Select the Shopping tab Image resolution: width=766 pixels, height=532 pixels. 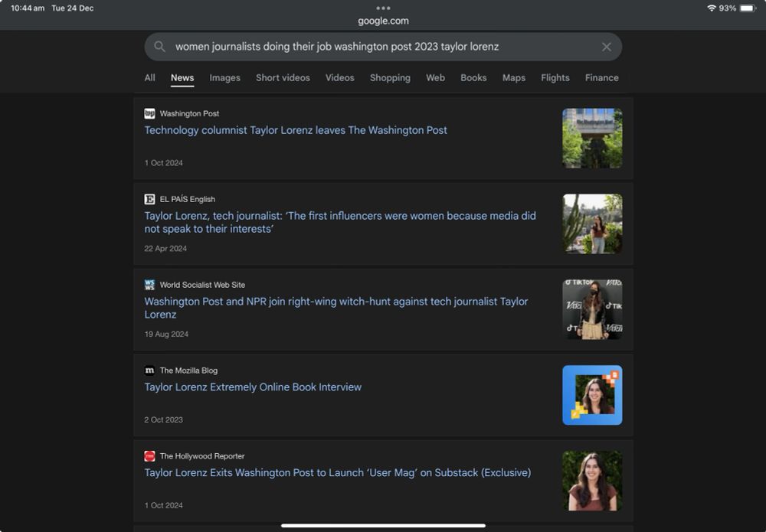(390, 77)
